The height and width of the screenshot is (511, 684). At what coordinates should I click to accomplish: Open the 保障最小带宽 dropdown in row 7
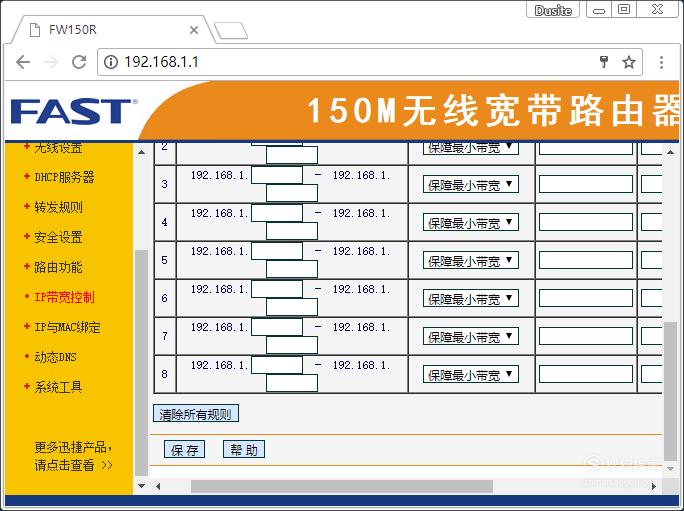point(471,336)
